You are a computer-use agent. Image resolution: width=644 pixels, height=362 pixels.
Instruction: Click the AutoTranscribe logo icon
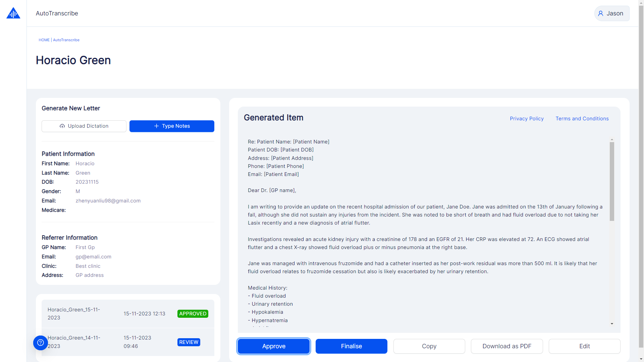[x=13, y=13]
